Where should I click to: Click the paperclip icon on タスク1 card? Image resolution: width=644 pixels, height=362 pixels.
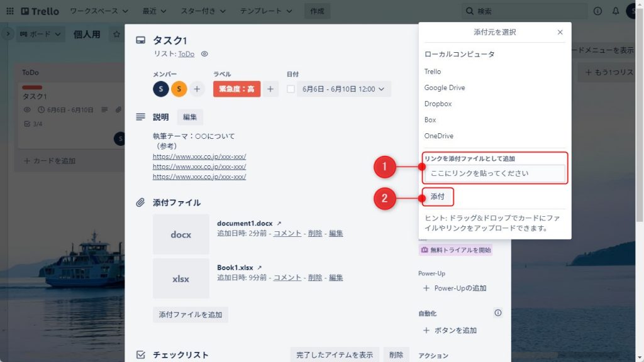point(118,109)
